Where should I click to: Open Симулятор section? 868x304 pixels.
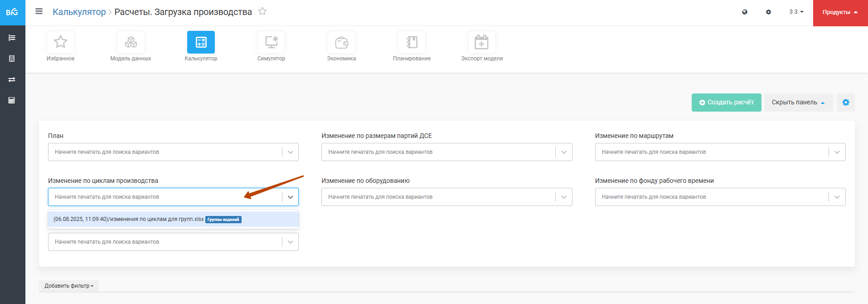[271, 46]
